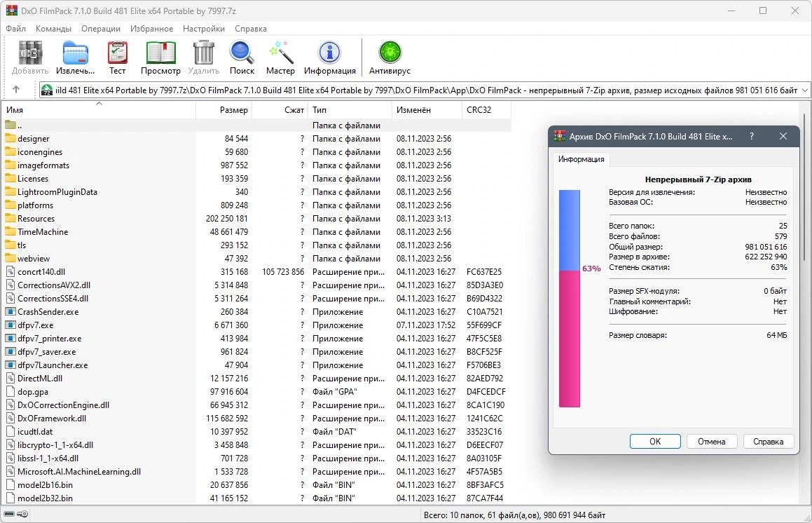Screen dimensions: 812x523
Task: Sort by the Сжат column header
Action: [x=280, y=110]
